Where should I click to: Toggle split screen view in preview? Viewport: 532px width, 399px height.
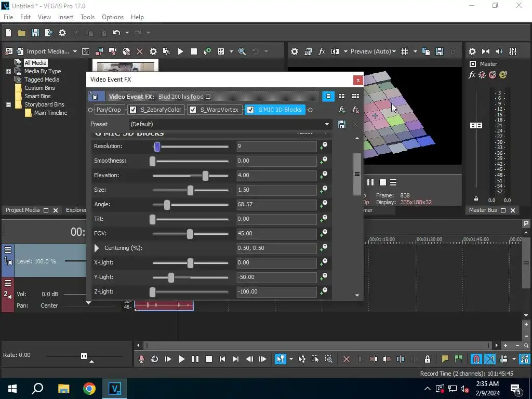tap(335, 51)
